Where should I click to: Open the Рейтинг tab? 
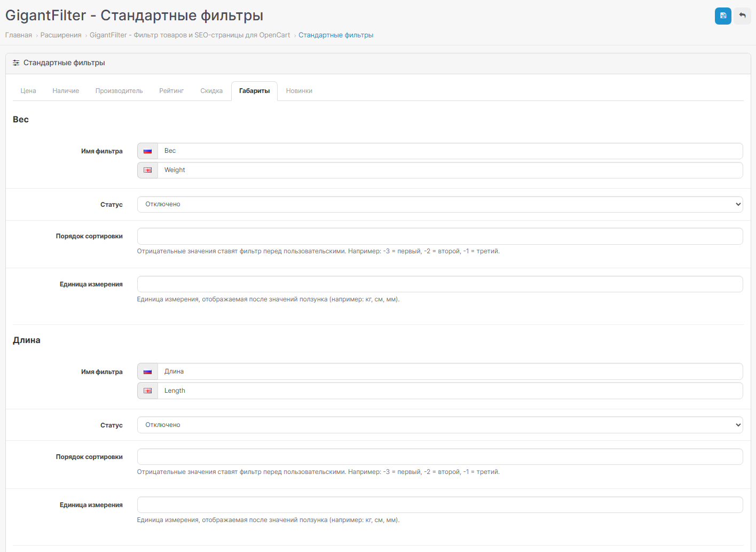[x=171, y=91]
